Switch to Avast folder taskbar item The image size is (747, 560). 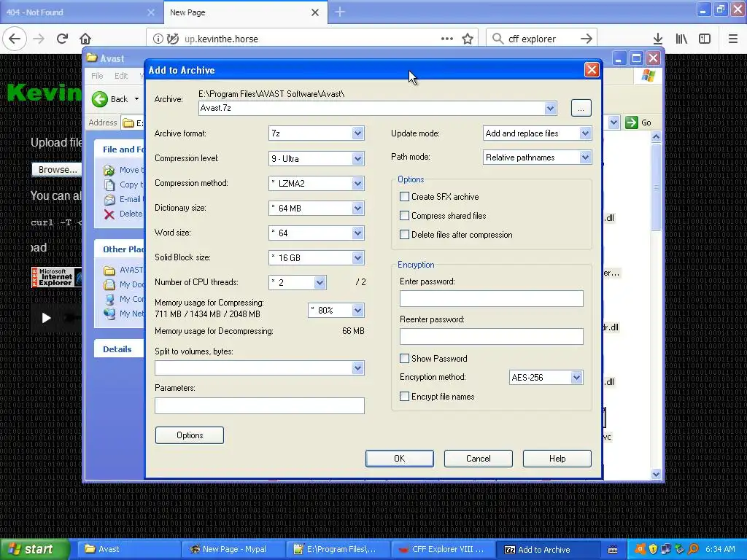[128, 549]
